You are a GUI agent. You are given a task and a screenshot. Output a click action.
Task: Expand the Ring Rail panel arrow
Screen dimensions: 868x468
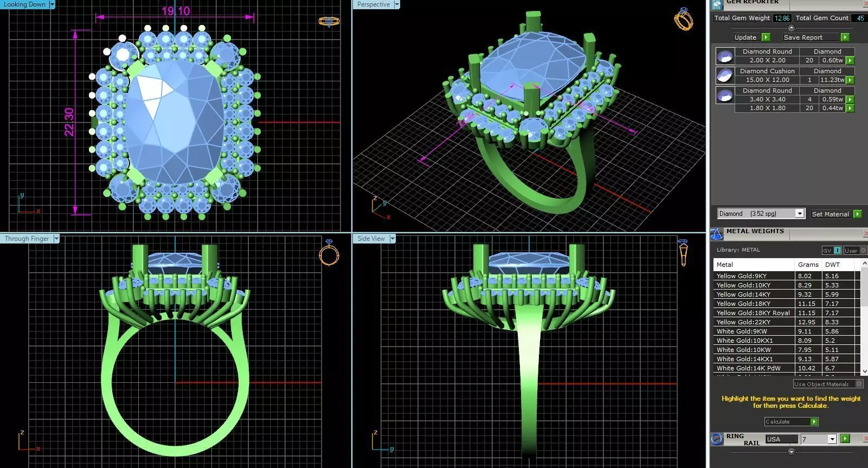pos(791,451)
